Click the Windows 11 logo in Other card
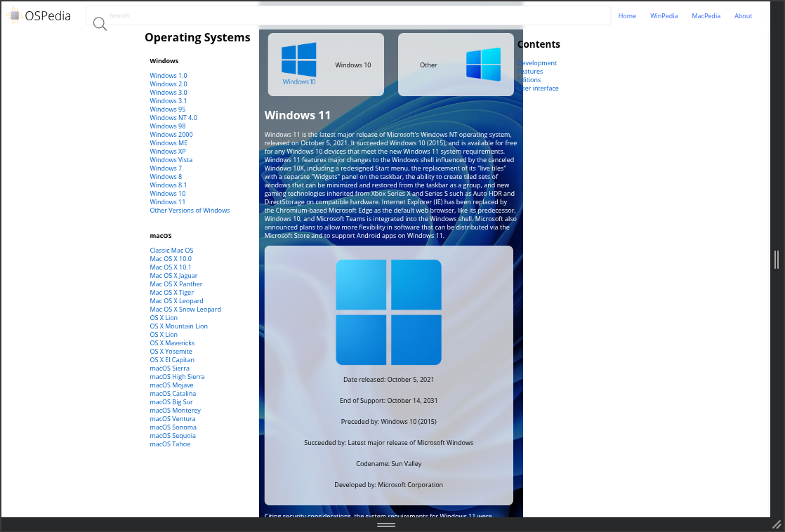This screenshot has height=532, width=785. (x=483, y=65)
